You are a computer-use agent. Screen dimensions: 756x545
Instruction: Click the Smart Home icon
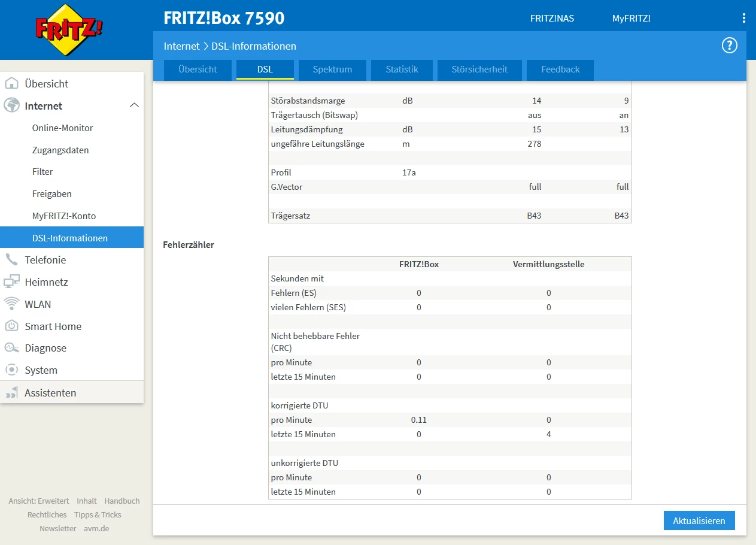coord(11,326)
